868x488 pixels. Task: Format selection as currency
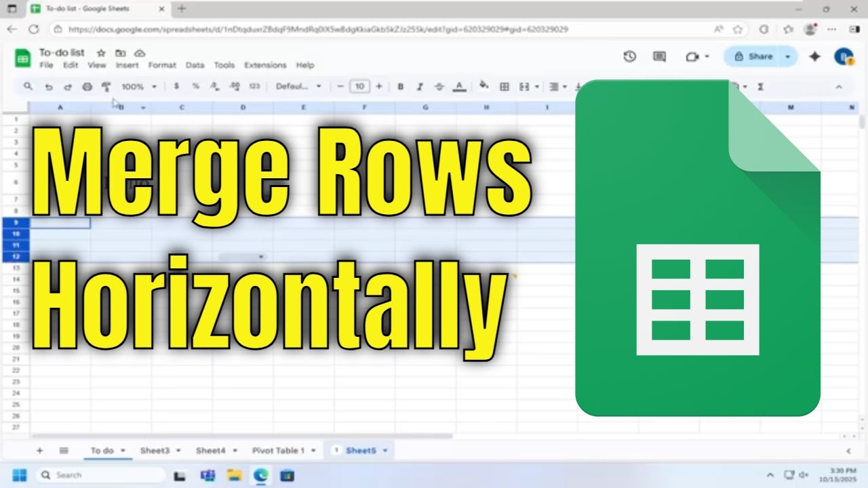(x=176, y=87)
